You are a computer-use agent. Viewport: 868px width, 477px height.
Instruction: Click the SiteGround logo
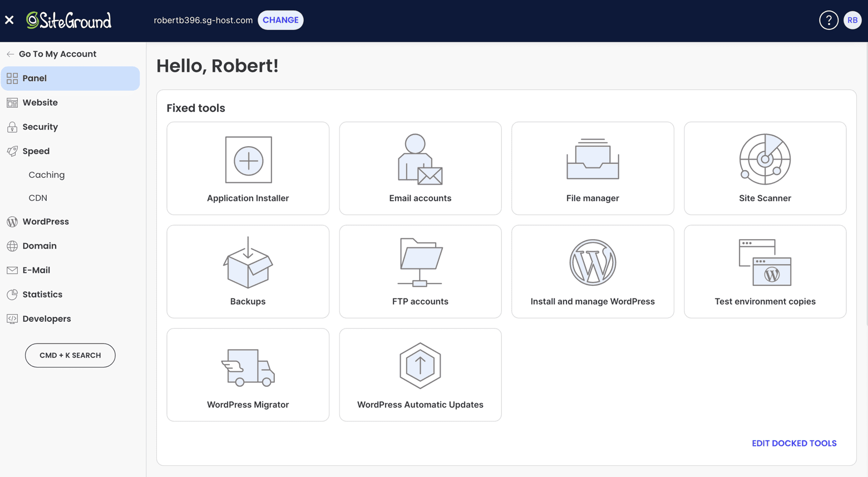pyautogui.click(x=69, y=20)
